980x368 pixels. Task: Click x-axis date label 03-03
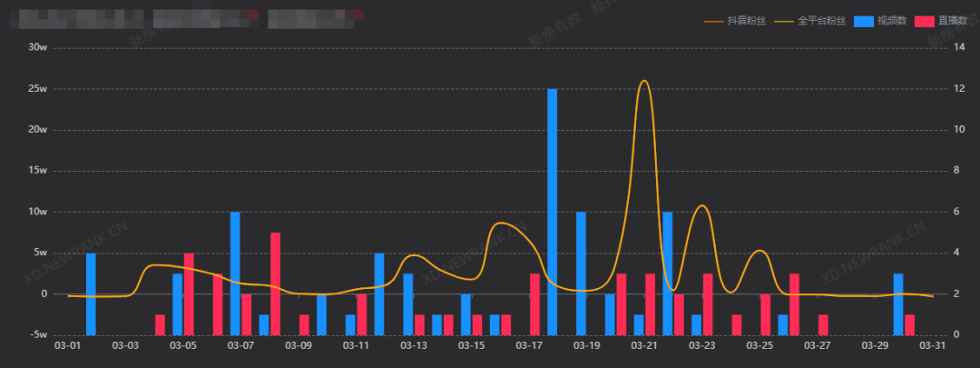tap(125, 345)
